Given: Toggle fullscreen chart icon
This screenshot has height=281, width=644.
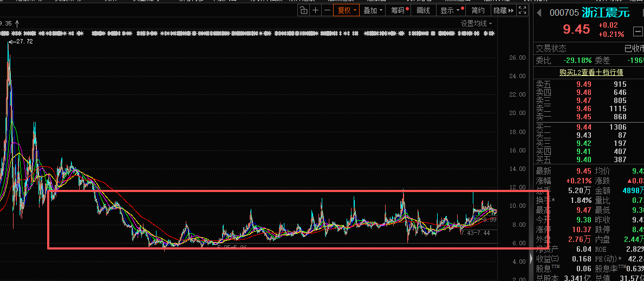Looking at the screenshot, I should tap(523, 10).
